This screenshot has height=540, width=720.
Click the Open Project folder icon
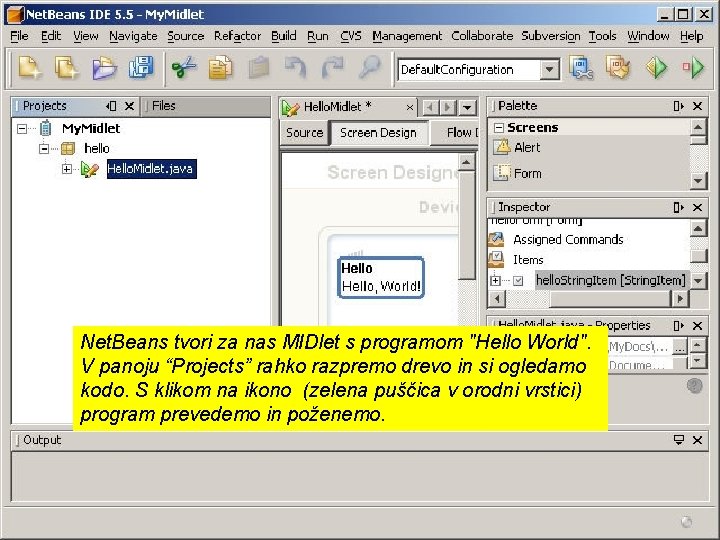click(104, 68)
